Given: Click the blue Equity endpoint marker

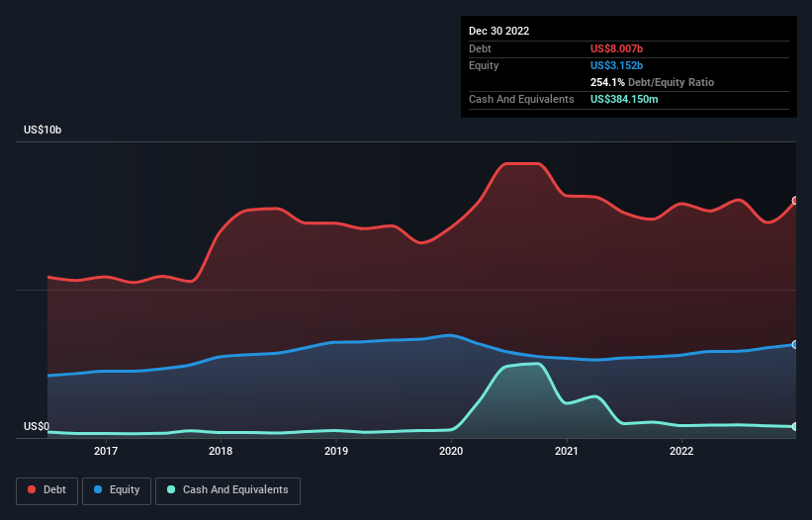Looking at the screenshot, I should click(795, 345).
